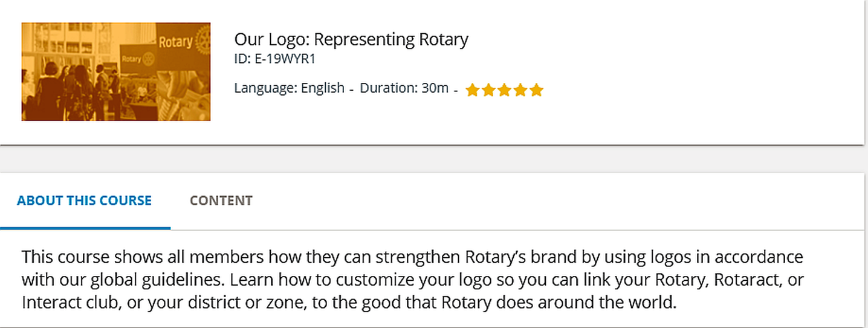
Task: Select the third rating star
Action: (x=505, y=91)
